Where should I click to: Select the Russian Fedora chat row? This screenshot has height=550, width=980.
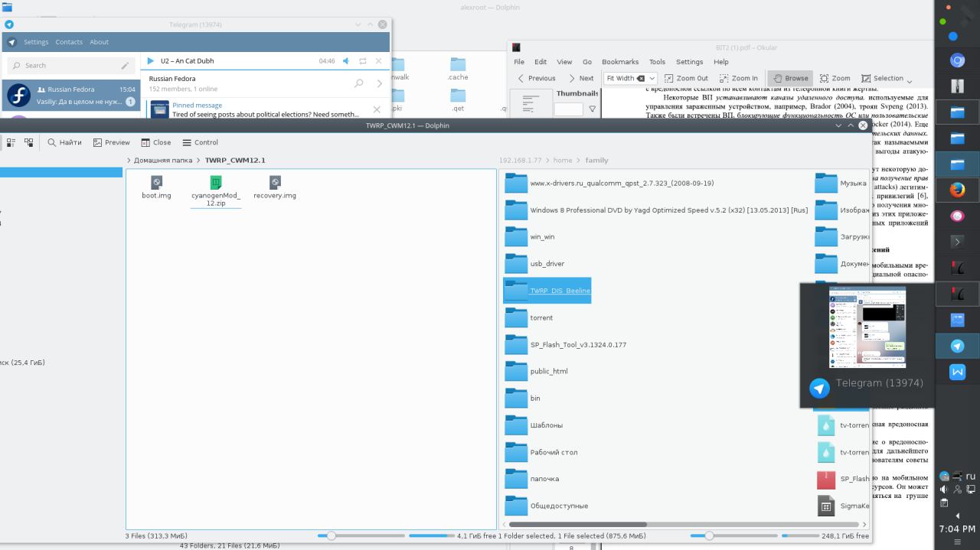[x=70, y=95]
